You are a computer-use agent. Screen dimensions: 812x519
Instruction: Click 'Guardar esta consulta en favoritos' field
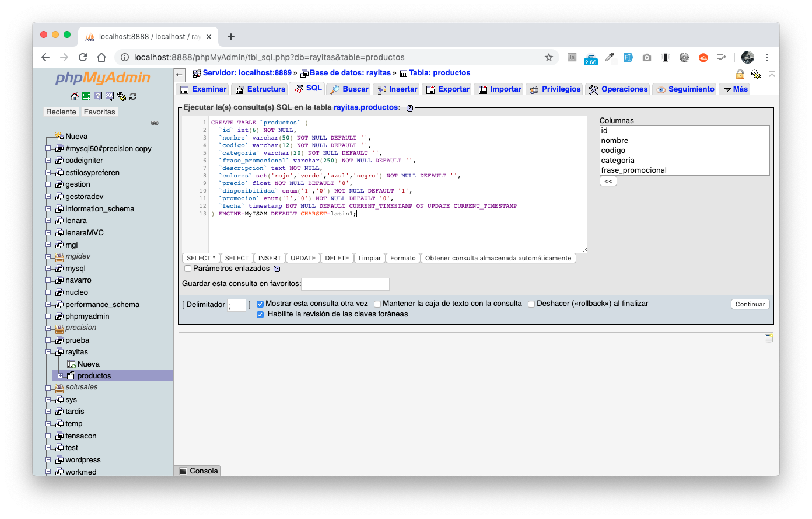point(345,284)
